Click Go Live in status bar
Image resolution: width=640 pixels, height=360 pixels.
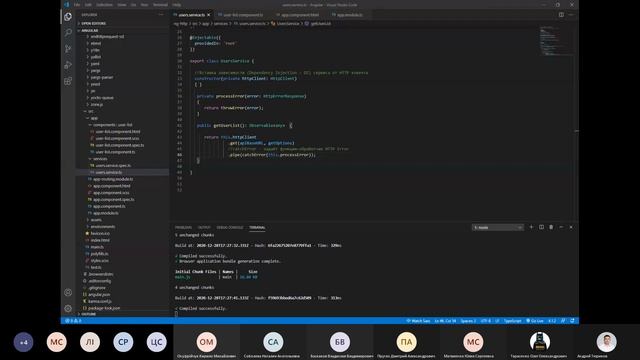[x=535, y=321]
